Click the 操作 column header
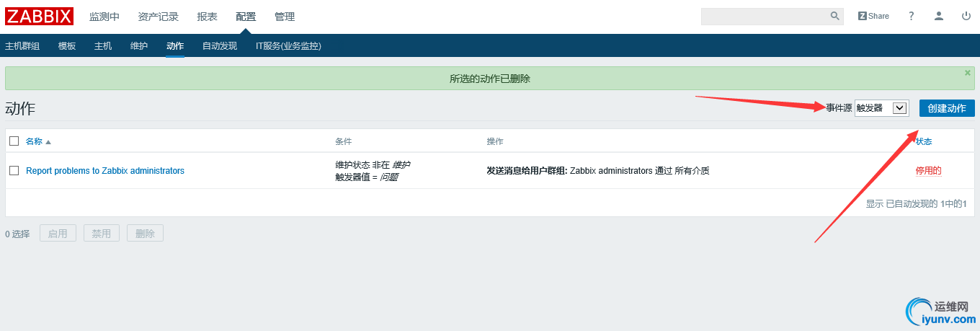 [495, 141]
